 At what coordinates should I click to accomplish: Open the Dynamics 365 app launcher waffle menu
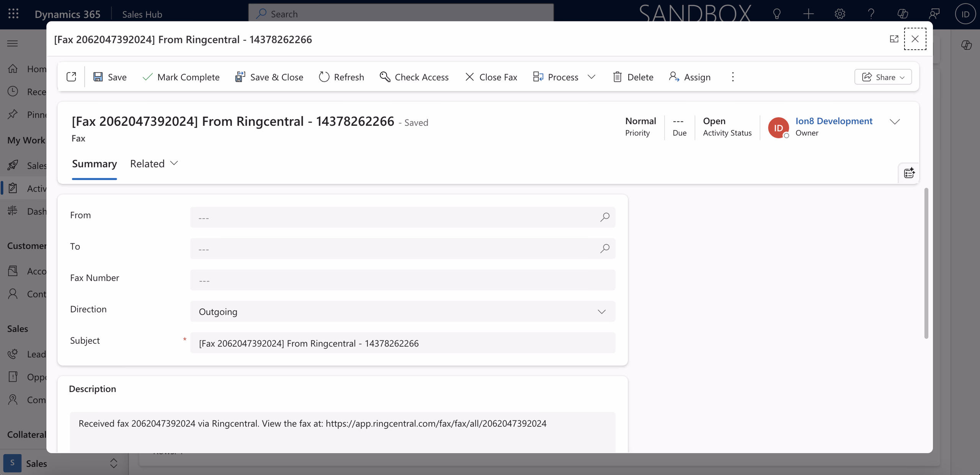13,14
